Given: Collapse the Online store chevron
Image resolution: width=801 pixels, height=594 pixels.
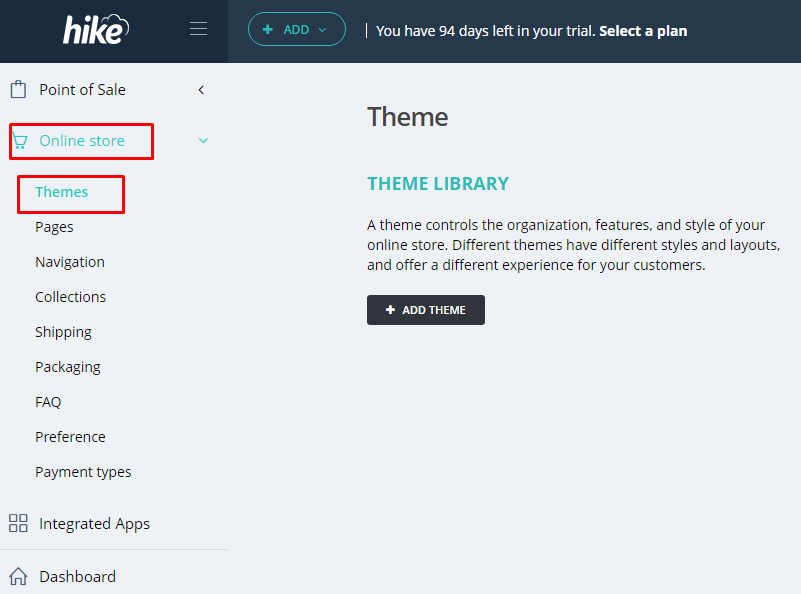Looking at the screenshot, I should [x=203, y=141].
